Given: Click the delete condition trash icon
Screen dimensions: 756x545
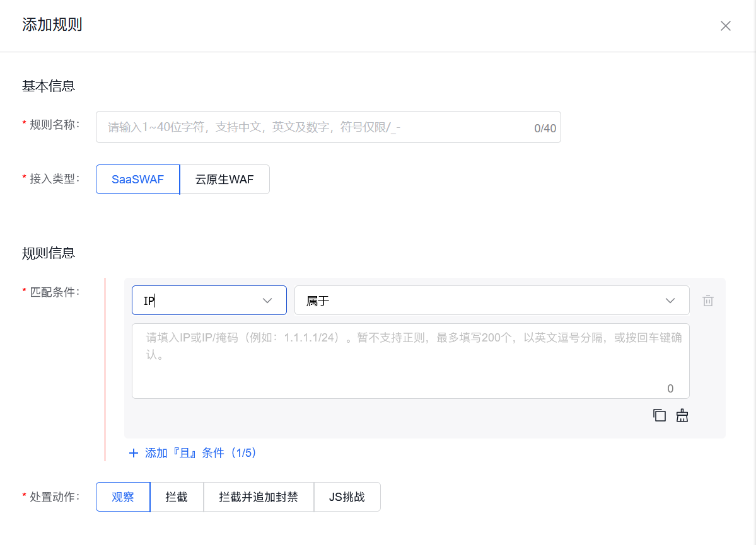Looking at the screenshot, I should click(707, 301).
